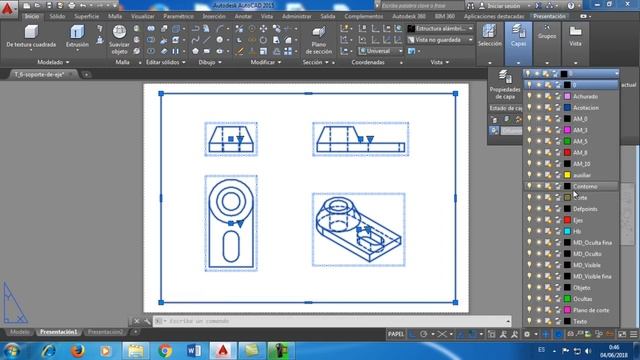This screenshot has height=360, width=640.
Task: Click the yellow color swatch of auxiliar layer
Action: pyautogui.click(x=567, y=175)
